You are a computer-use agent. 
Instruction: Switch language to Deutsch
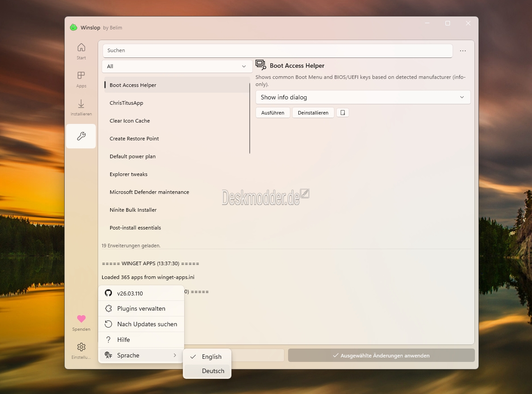213,371
